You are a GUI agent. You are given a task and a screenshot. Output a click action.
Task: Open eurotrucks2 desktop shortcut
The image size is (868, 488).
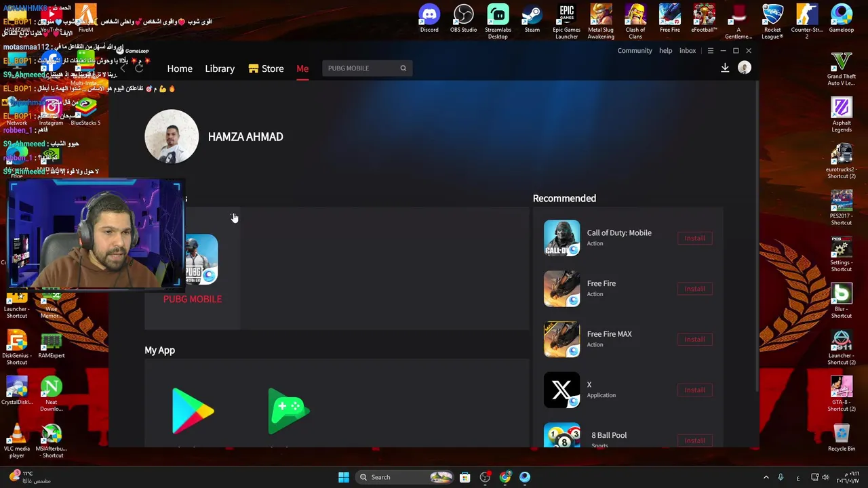point(842,162)
